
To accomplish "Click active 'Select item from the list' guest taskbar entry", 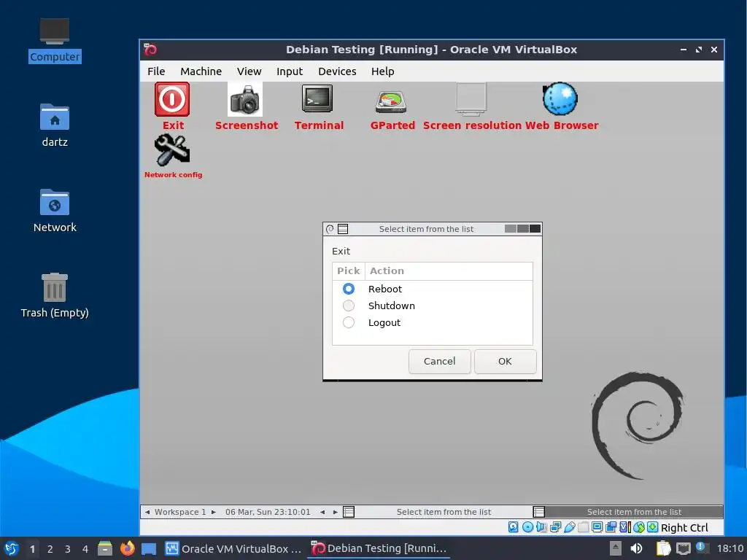I will (x=628, y=512).
